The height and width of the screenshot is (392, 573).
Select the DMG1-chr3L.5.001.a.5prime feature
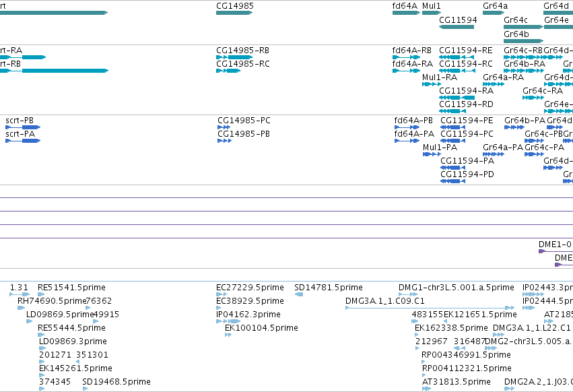408,294
